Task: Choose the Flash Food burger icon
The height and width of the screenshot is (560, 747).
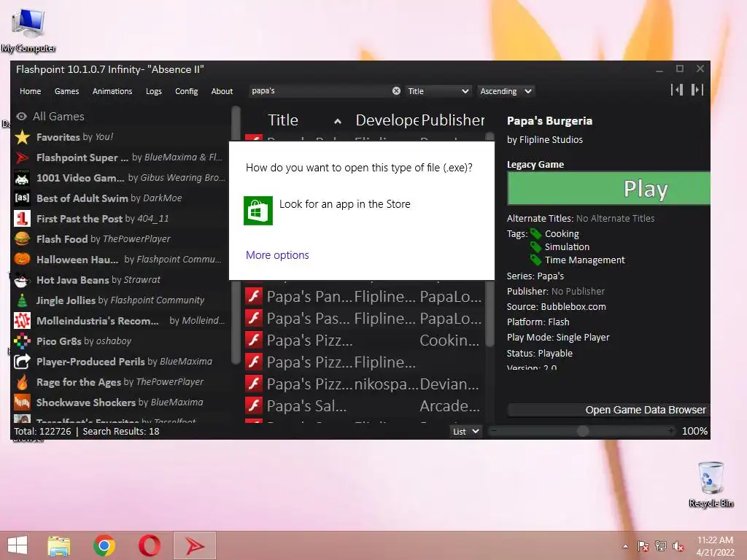Action: pyautogui.click(x=22, y=239)
